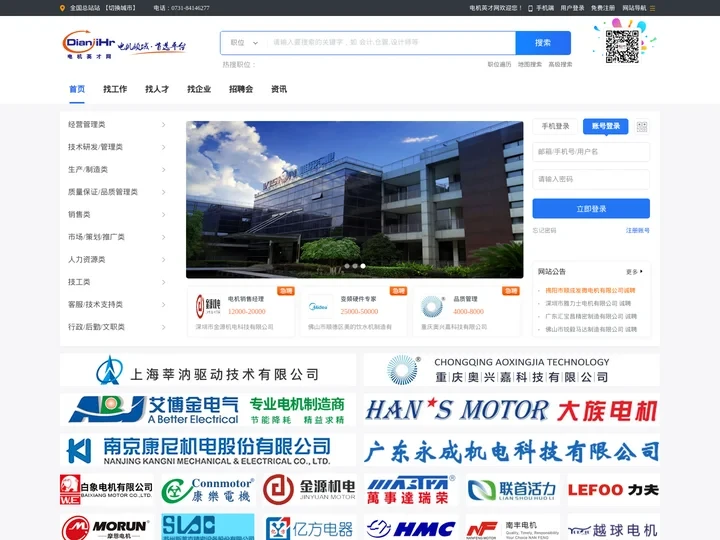The image size is (720, 540).
Task: Click the 越球电机 logo
Action: [x=613, y=527]
